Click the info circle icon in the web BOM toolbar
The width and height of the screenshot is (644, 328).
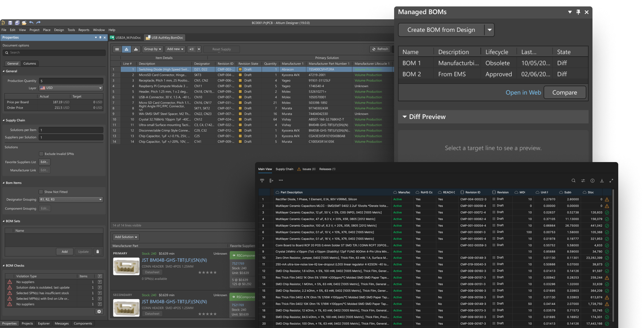(x=592, y=181)
